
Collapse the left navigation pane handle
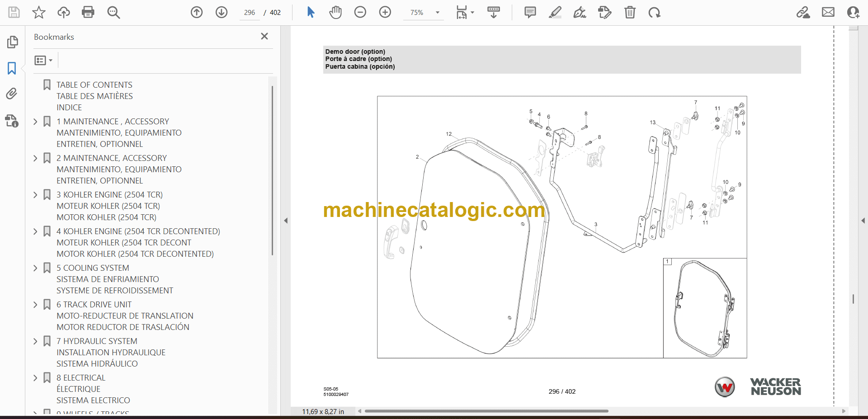point(286,221)
